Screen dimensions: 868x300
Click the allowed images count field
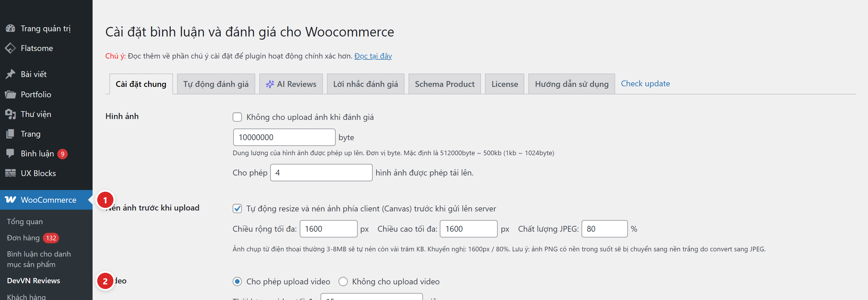[x=321, y=173]
